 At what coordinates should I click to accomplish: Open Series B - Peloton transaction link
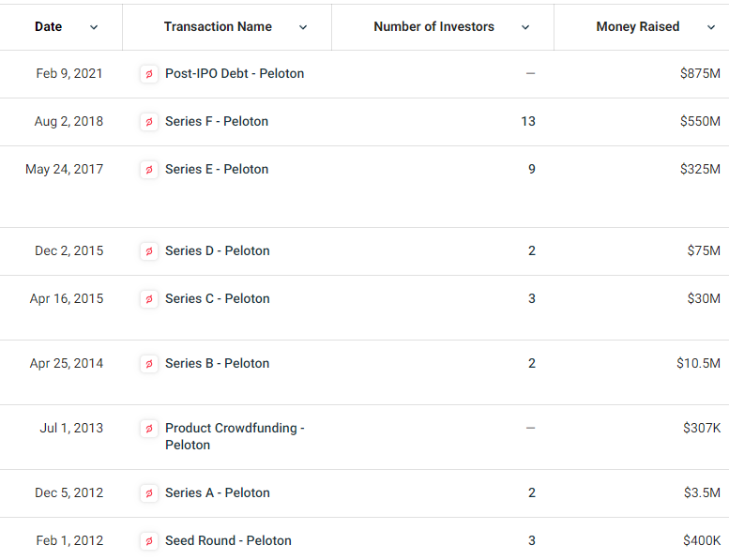tap(217, 363)
